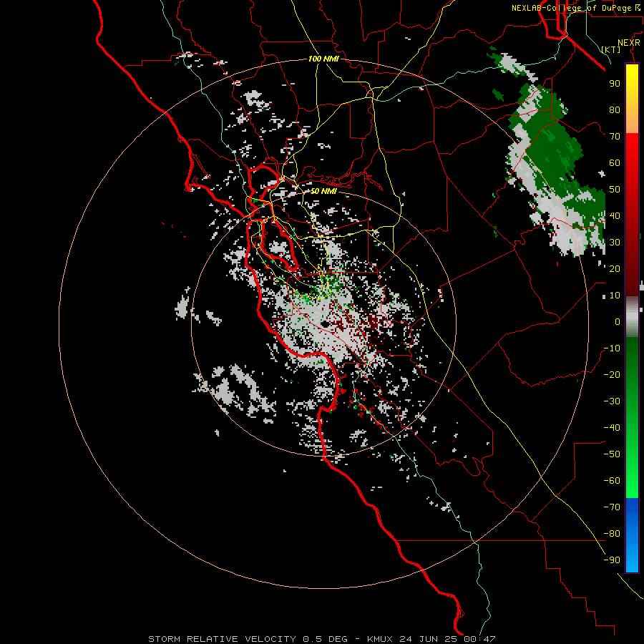Click the -50 scale value
Viewport: 644px width, 644px height.
click(612, 454)
